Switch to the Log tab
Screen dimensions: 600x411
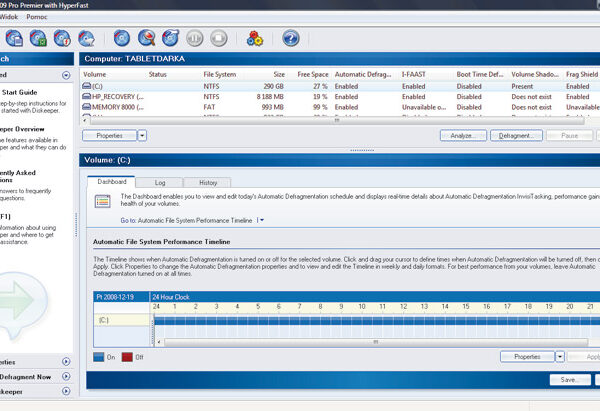coord(160,183)
